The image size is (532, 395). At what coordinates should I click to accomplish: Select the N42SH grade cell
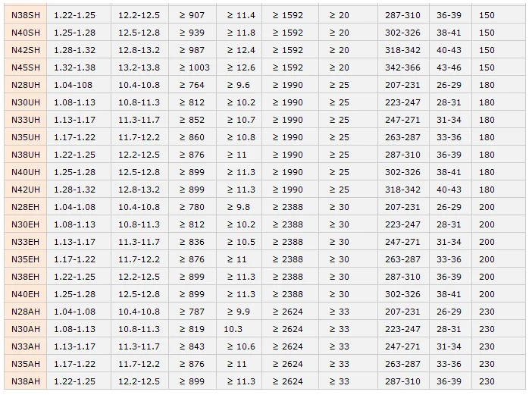point(26,50)
